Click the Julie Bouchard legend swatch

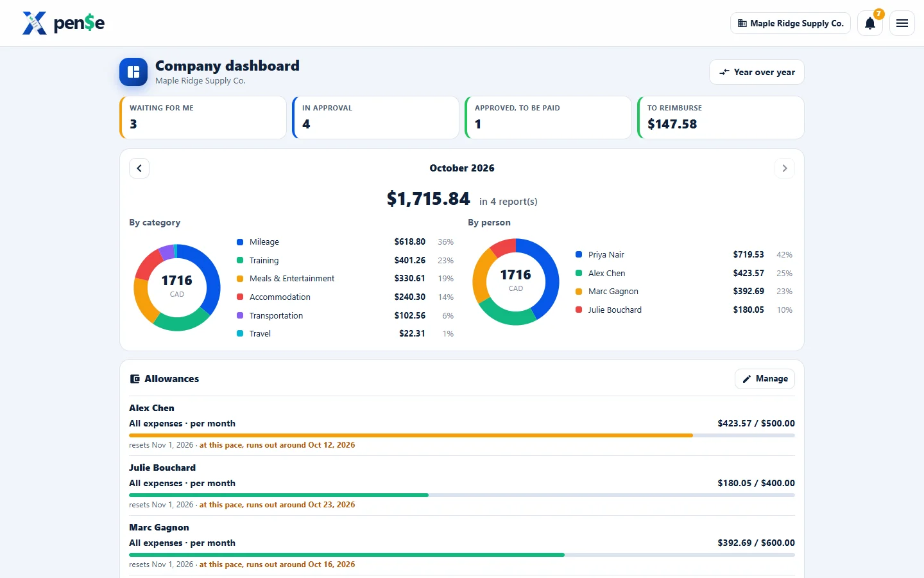[579, 310]
